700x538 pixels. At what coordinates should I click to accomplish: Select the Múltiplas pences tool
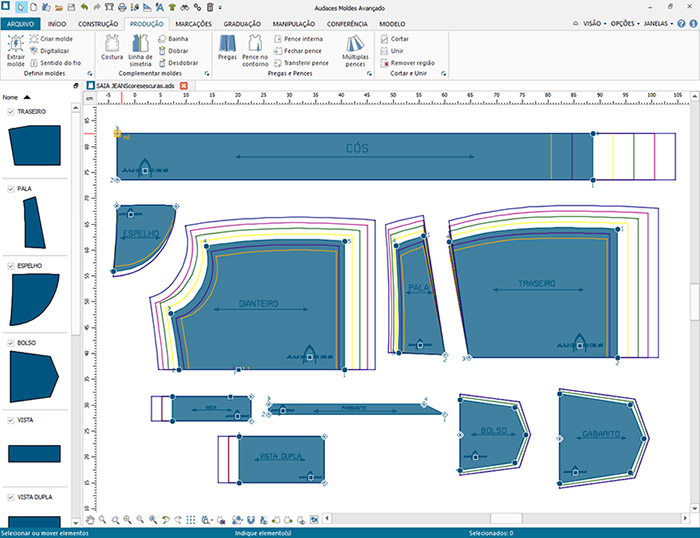355,50
